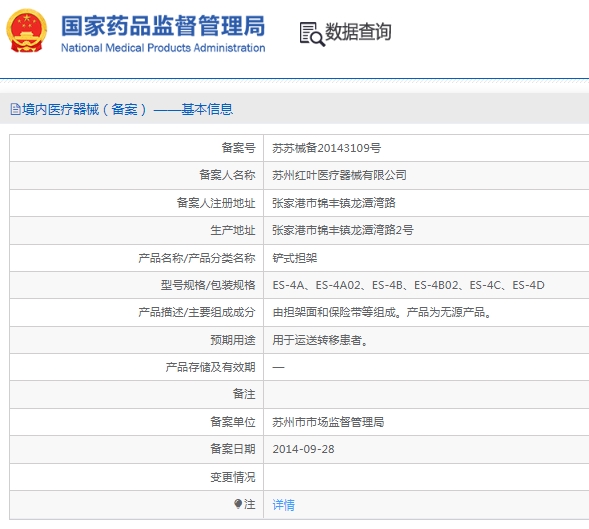This screenshot has width=589, height=529.
Task: Click the 数据查询 heading text
Action: (358, 32)
